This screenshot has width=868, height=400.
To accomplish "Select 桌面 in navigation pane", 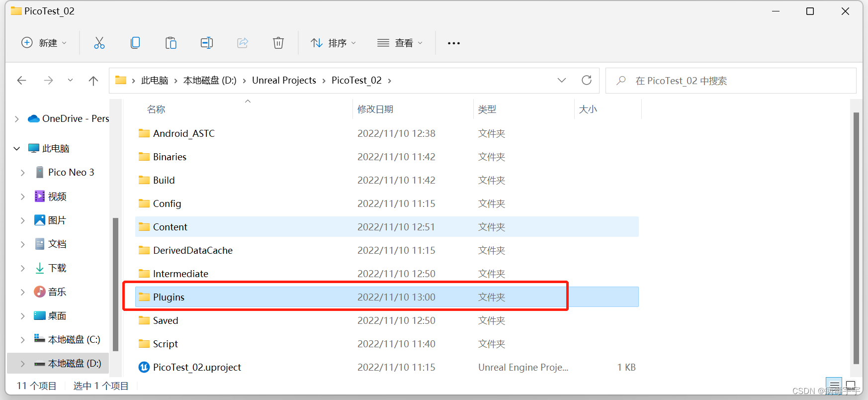I will tap(57, 315).
